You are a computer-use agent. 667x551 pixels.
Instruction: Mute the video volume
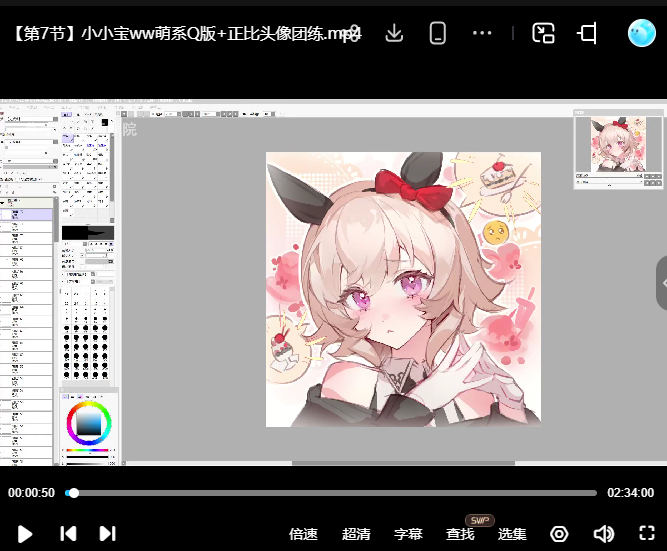[603, 534]
